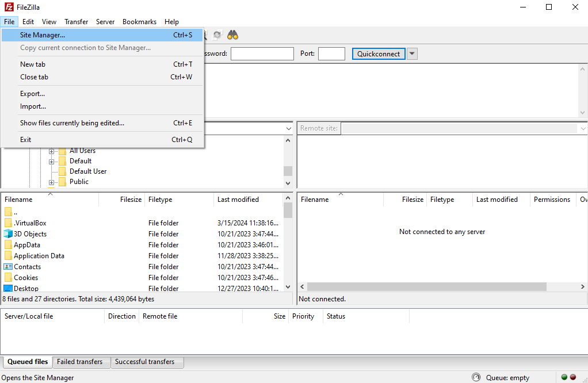Viewport: 588px width, 383px height.
Task: Select the Contacts folder icon
Action: 8,266
